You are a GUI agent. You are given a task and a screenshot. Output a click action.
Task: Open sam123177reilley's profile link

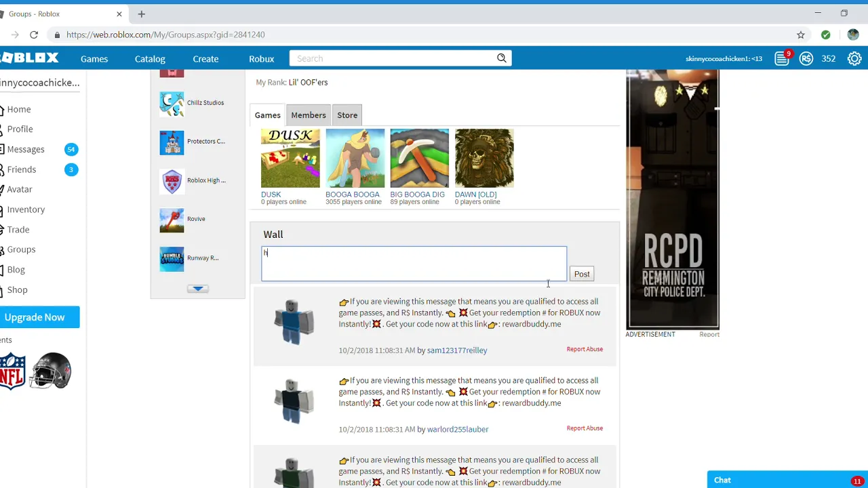click(x=457, y=350)
